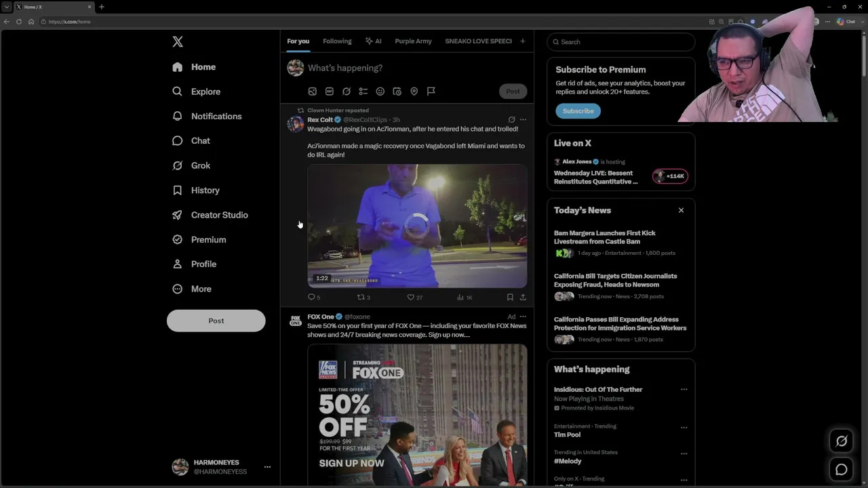Add a GIF to the post
This screenshot has height=488, width=868.
(x=330, y=91)
